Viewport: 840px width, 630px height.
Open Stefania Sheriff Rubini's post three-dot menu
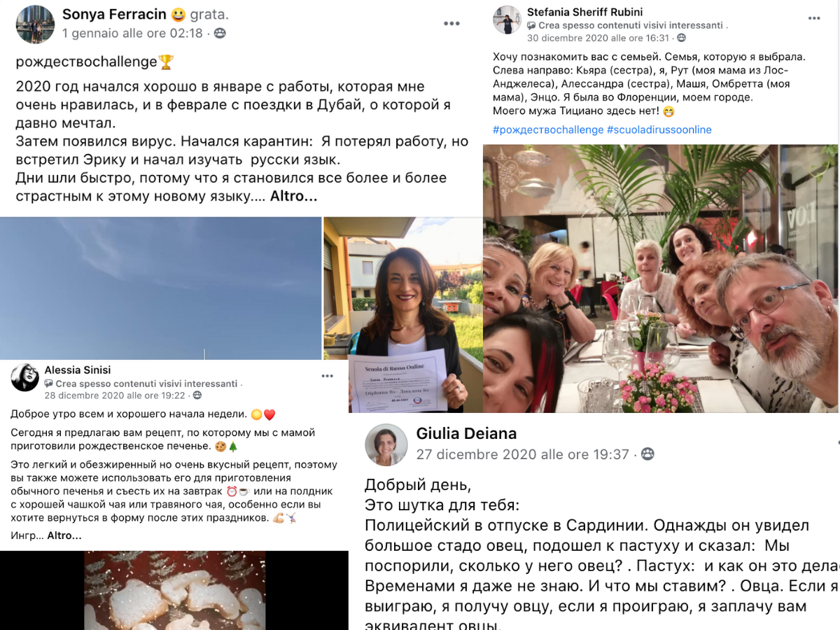(814, 19)
